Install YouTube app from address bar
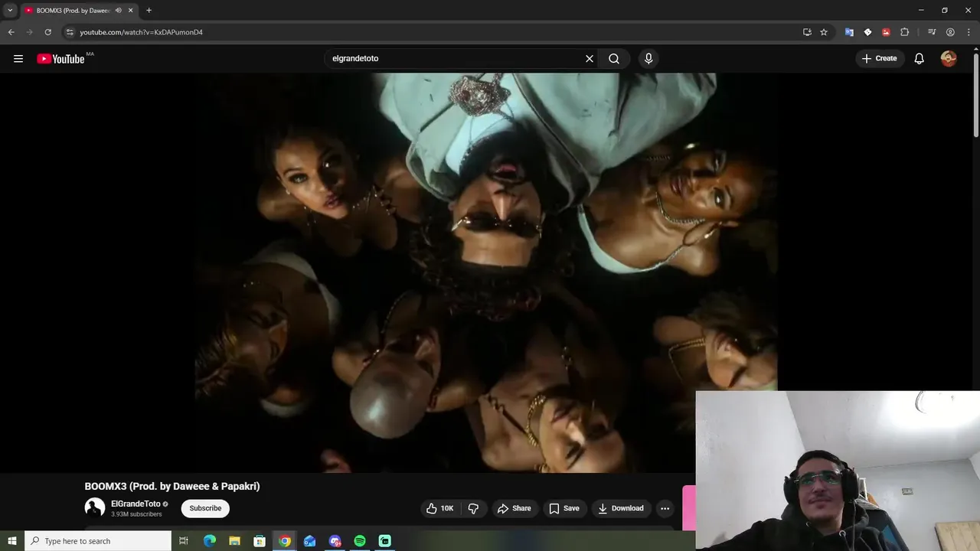The height and width of the screenshot is (551, 980). pyautogui.click(x=807, y=32)
